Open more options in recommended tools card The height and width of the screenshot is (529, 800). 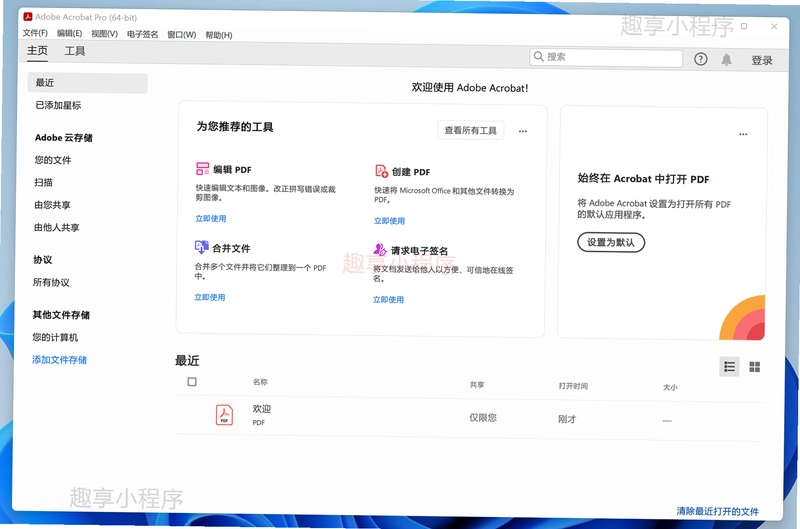point(523,131)
